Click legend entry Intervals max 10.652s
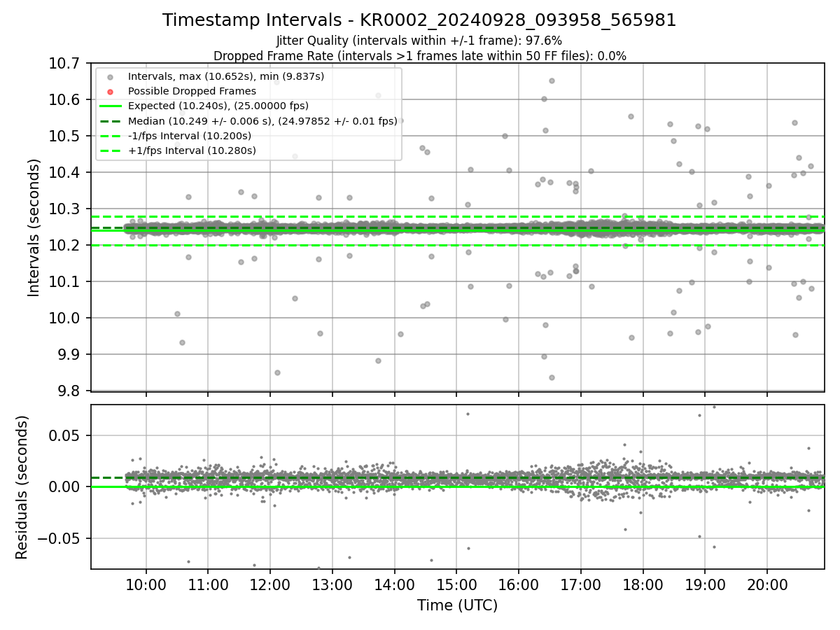 coord(226,76)
